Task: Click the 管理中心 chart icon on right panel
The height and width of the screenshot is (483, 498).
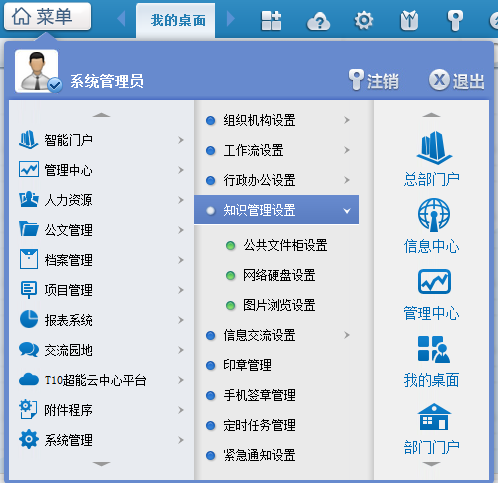Action: (x=434, y=282)
